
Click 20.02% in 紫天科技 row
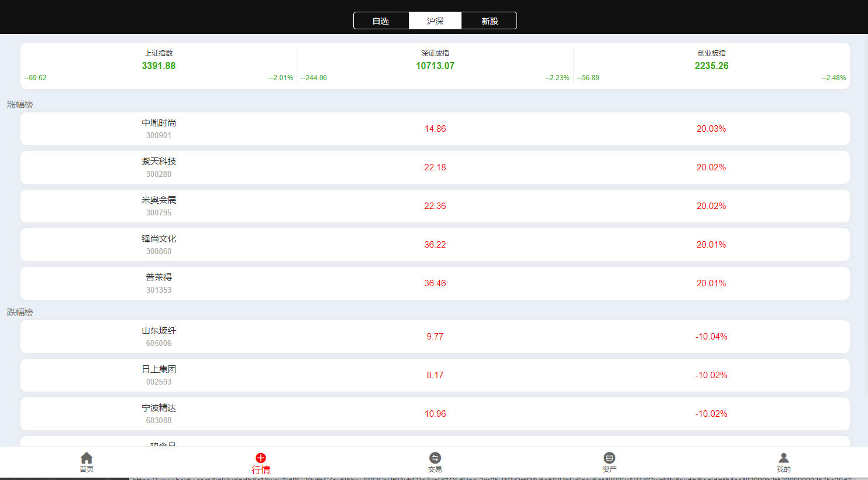pos(711,167)
